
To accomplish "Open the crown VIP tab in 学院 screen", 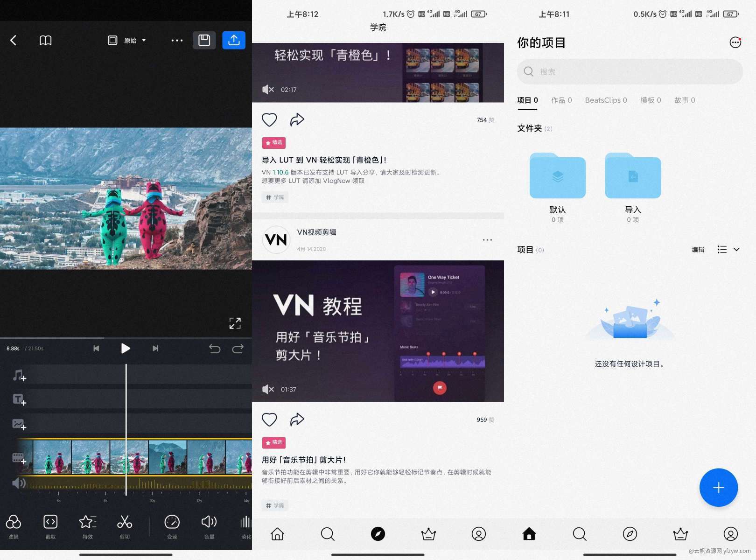I will tap(428, 534).
